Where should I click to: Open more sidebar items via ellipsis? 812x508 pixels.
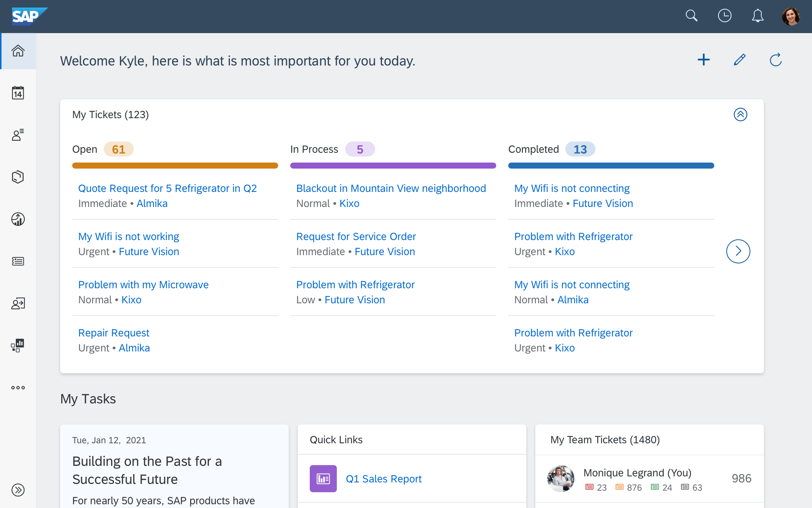18,388
